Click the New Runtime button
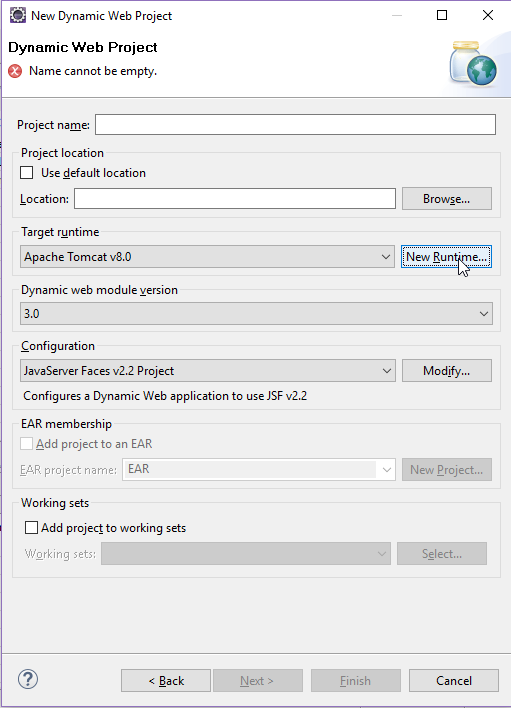The width and height of the screenshot is (511, 708). click(446, 256)
